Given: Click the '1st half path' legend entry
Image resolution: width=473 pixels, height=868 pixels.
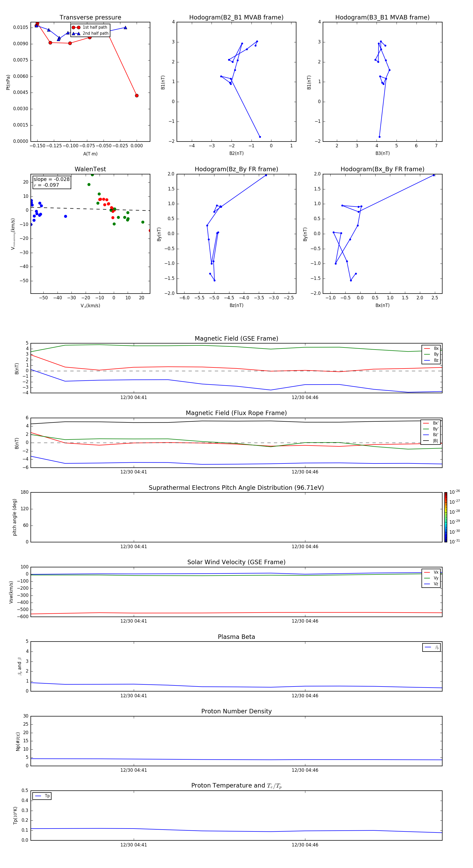Looking at the screenshot, I should click(x=90, y=27).
